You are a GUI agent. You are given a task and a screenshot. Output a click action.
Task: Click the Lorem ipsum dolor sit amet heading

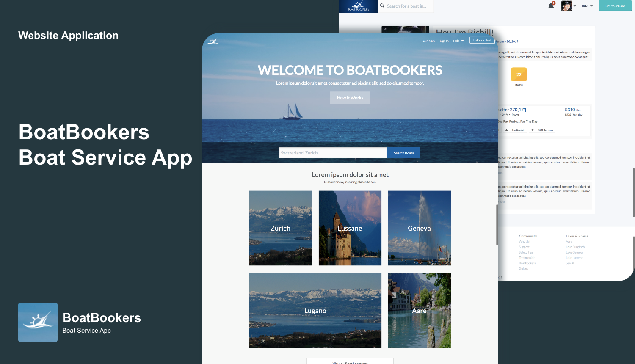(350, 175)
